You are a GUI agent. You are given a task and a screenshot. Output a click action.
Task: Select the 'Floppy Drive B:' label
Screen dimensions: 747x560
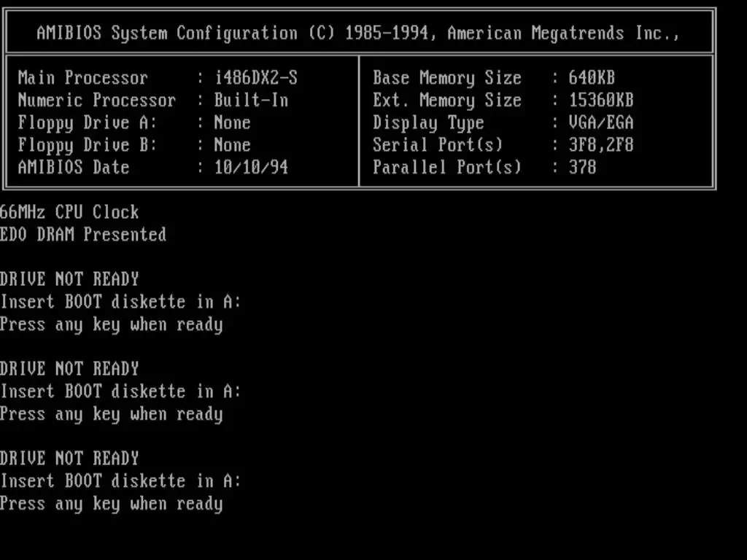tap(88, 145)
